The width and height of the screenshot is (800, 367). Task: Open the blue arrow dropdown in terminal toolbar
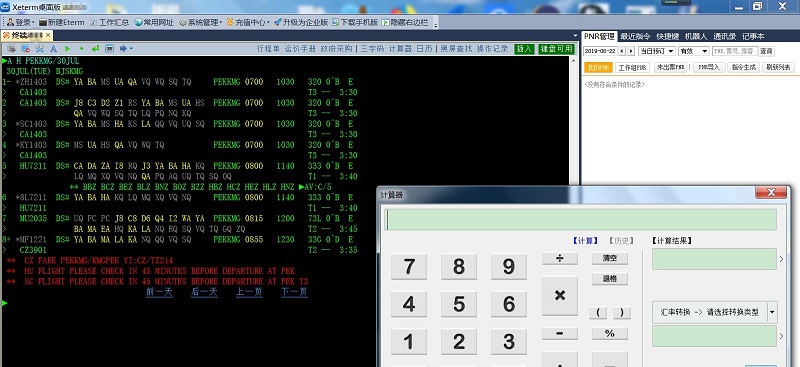[x=126, y=48]
